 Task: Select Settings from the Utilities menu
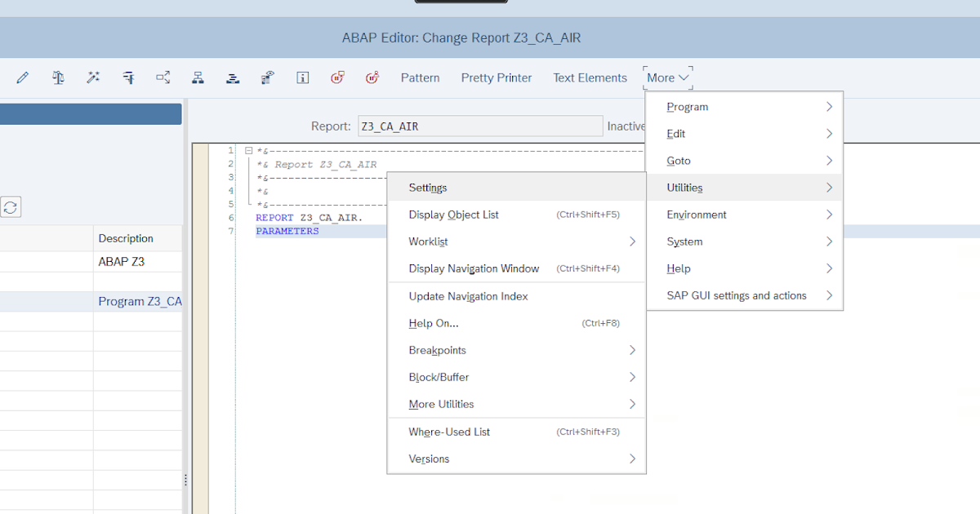click(428, 187)
